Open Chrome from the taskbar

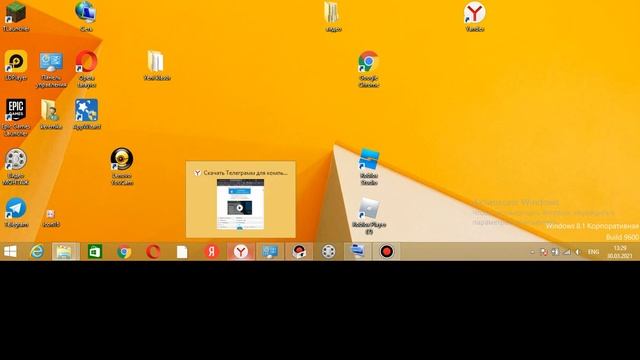tap(124, 251)
